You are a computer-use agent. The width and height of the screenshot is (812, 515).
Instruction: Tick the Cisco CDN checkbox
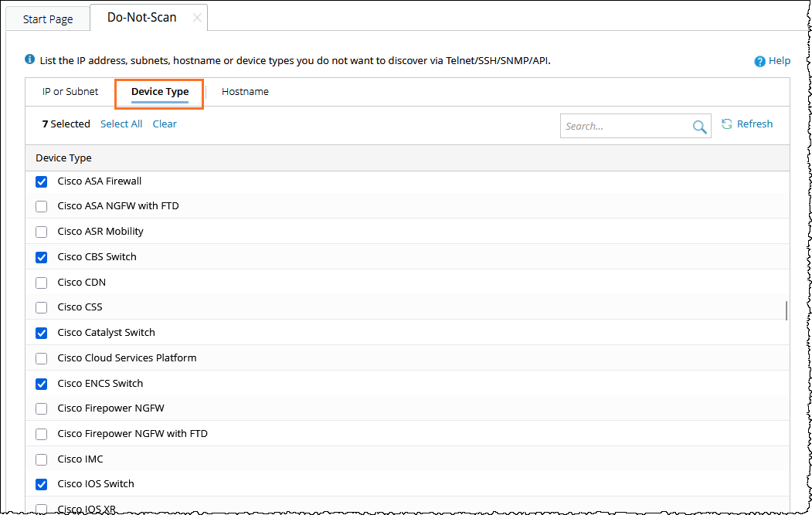[42, 283]
